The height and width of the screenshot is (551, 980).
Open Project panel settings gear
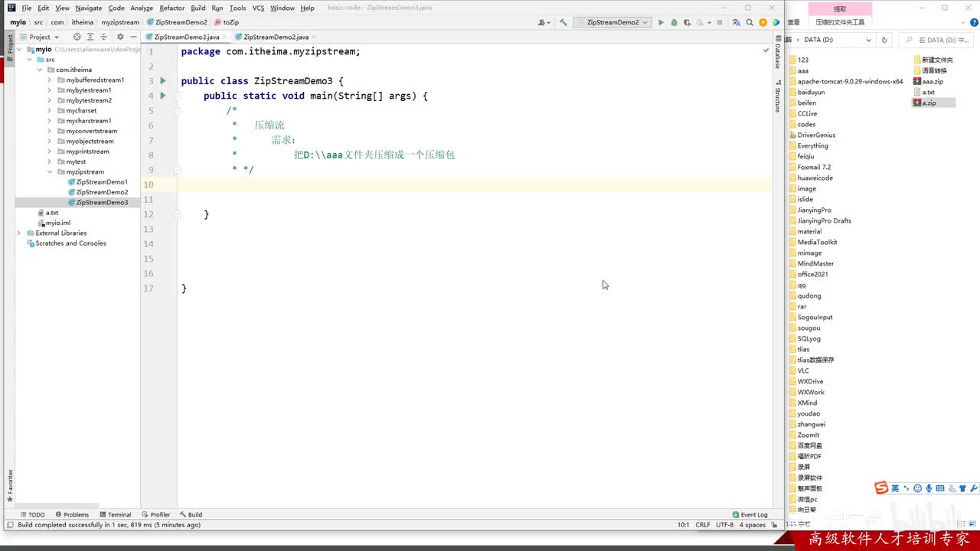click(x=119, y=37)
